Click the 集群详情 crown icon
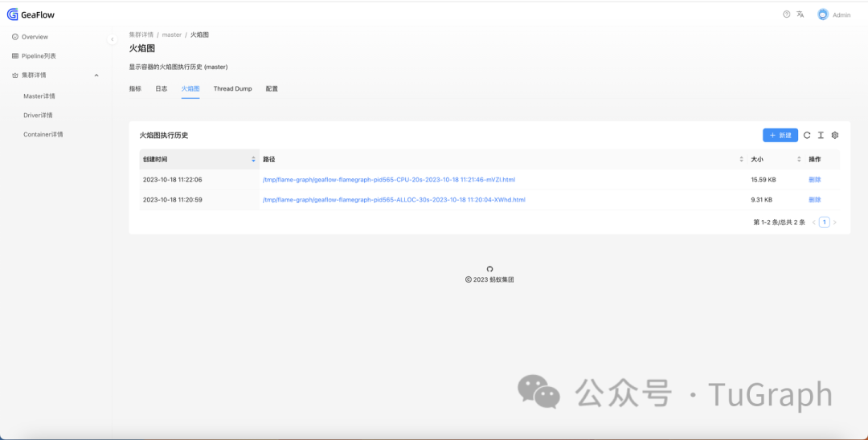 [15, 75]
